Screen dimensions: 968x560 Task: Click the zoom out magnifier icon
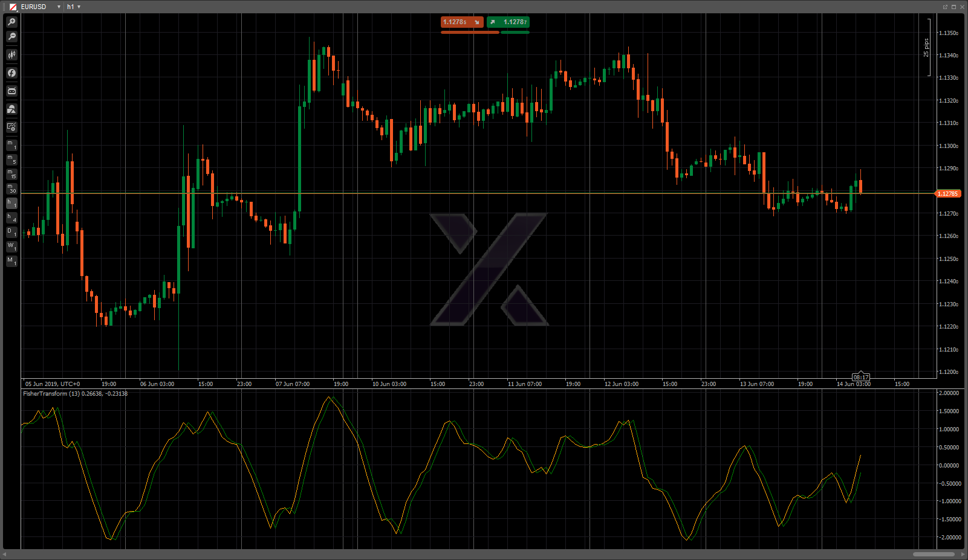pos(11,37)
